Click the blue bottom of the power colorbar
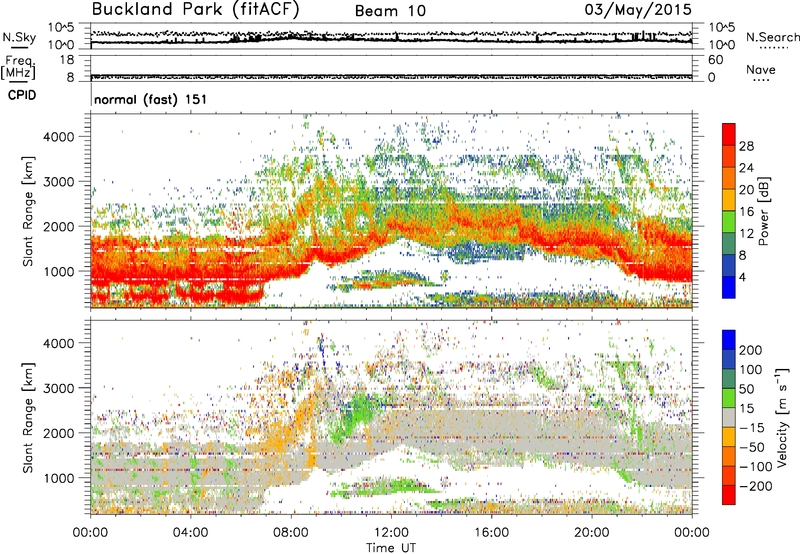 click(729, 287)
